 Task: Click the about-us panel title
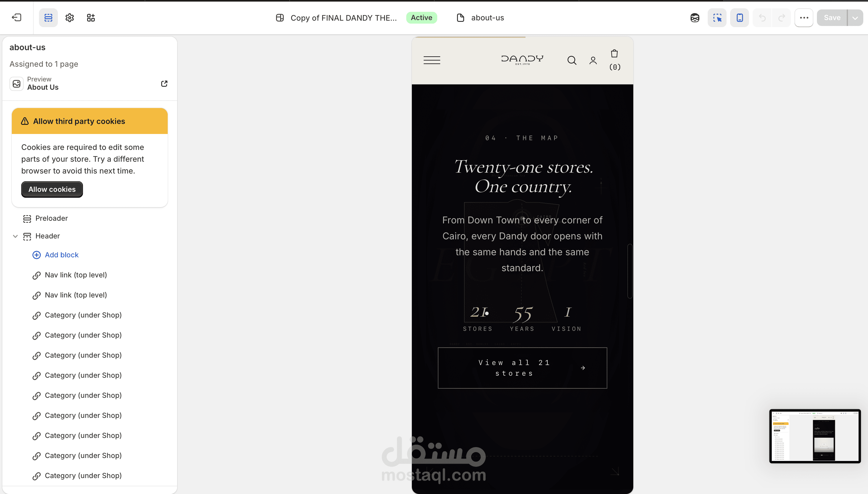(27, 47)
